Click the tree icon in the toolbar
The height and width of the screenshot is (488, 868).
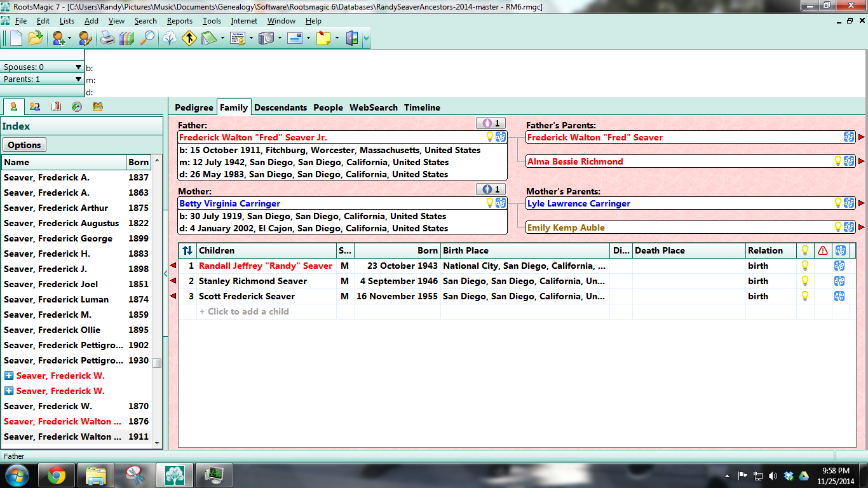170,38
